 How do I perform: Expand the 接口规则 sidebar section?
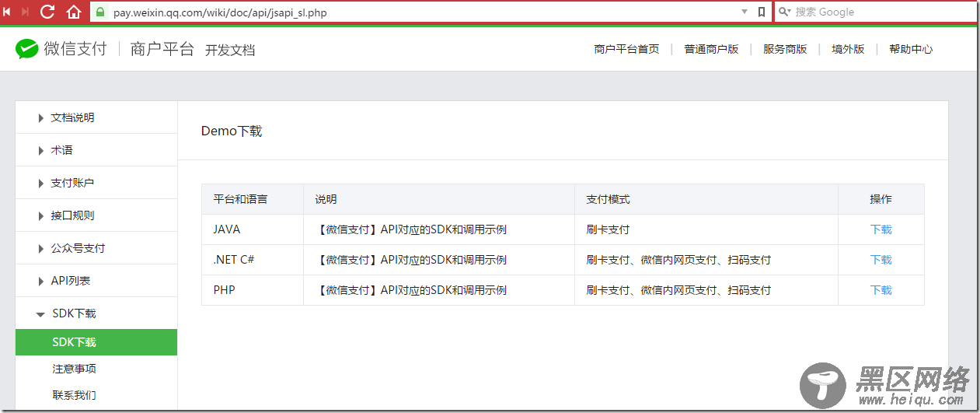pyautogui.click(x=96, y=215)
